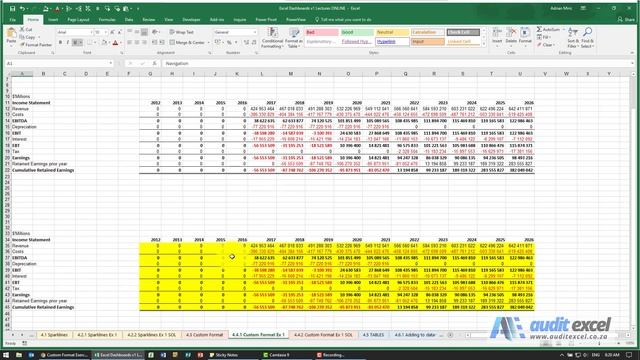Switch to the Insert ribbon tab

pyautogui.click(x=53, y=20)
